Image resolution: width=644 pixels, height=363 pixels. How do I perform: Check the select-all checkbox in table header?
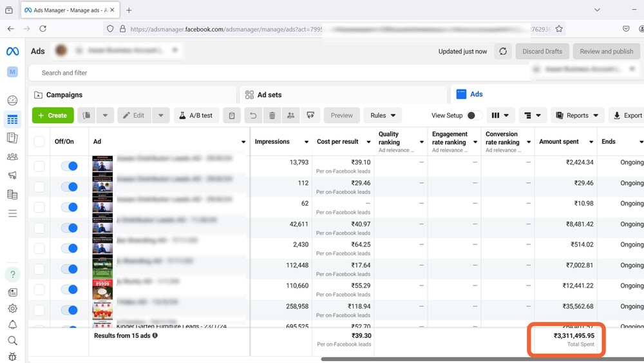tap(39, 142)
